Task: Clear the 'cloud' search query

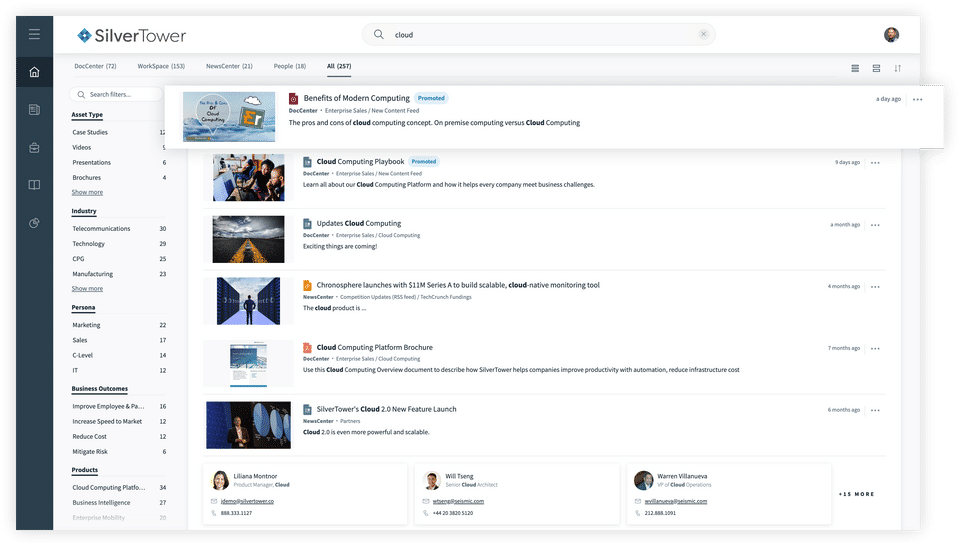Action: (x=703, y=34)
